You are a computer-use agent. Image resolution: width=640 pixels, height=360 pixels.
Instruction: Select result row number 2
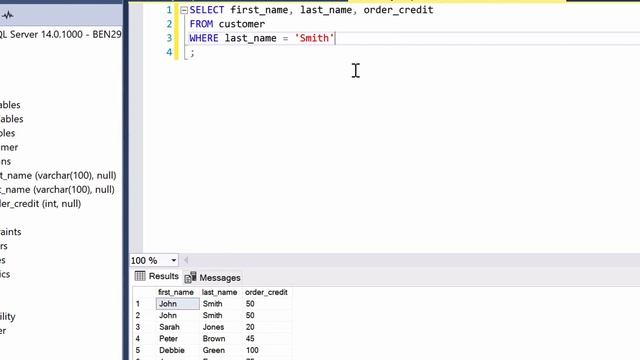coord(138,316)
